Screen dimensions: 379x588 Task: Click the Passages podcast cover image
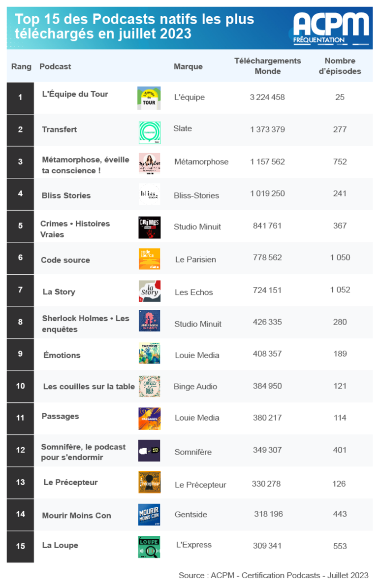(150, 419)
